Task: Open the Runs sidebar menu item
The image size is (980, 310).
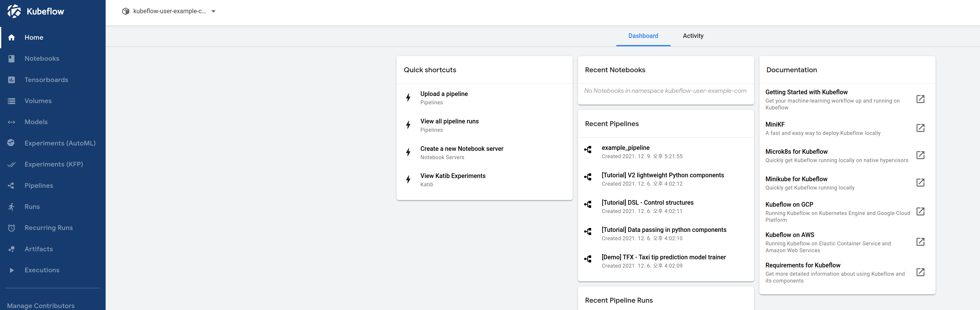Action: pyautogui.click(x=31, y=206)
